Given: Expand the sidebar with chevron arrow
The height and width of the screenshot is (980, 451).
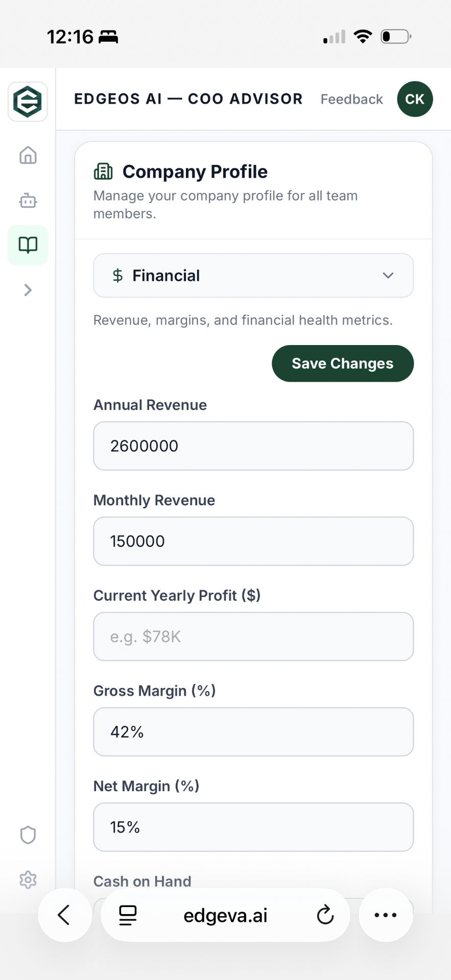Looking at the screenshot, I should pos(28,290).
